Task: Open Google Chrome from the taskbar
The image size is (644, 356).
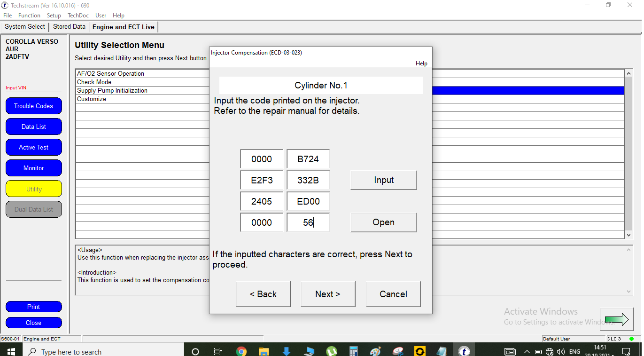Action: click(241, 351)
